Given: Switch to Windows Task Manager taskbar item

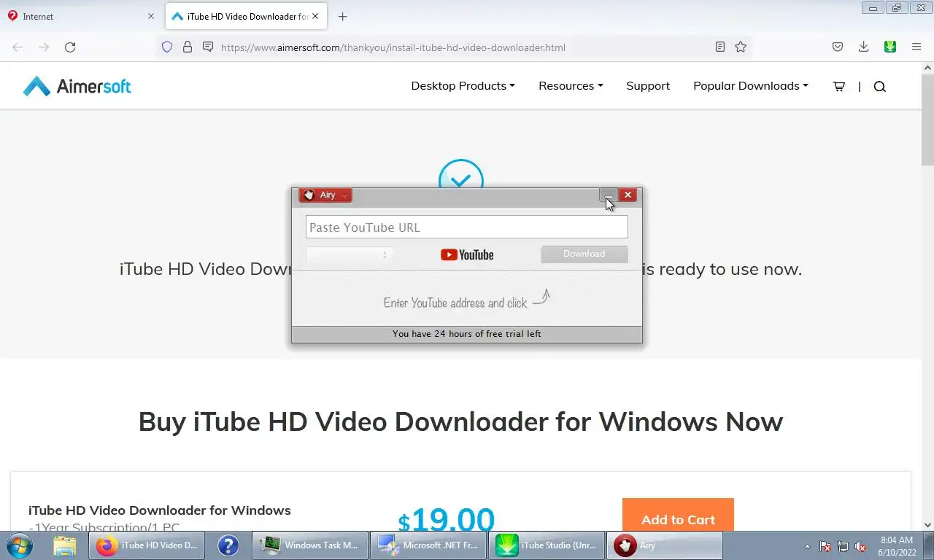Looking at the screenshot, I should pyautogui.click(x=311, y=545).
